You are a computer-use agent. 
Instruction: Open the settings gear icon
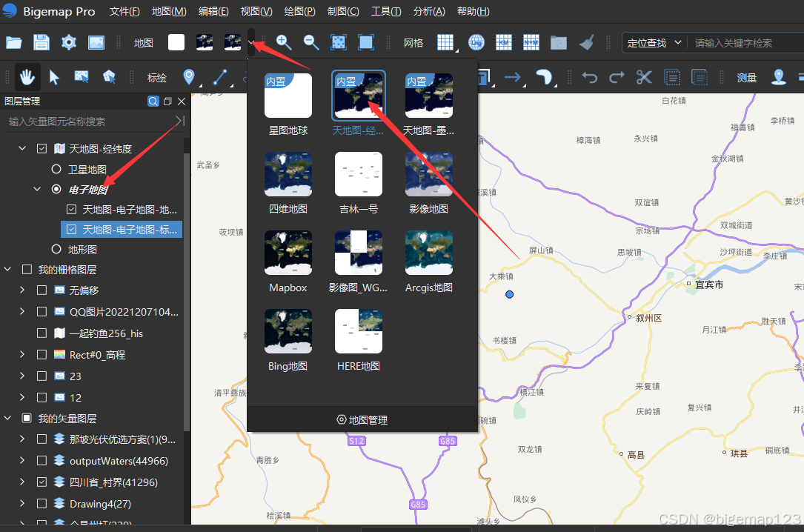click(69, 42)
